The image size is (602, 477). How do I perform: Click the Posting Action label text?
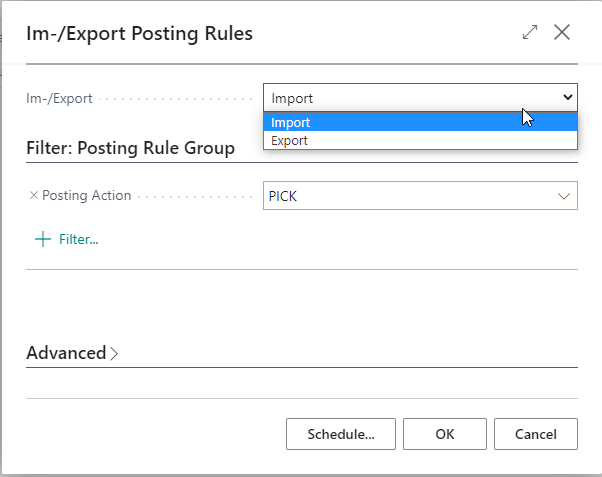click(86, 195)
